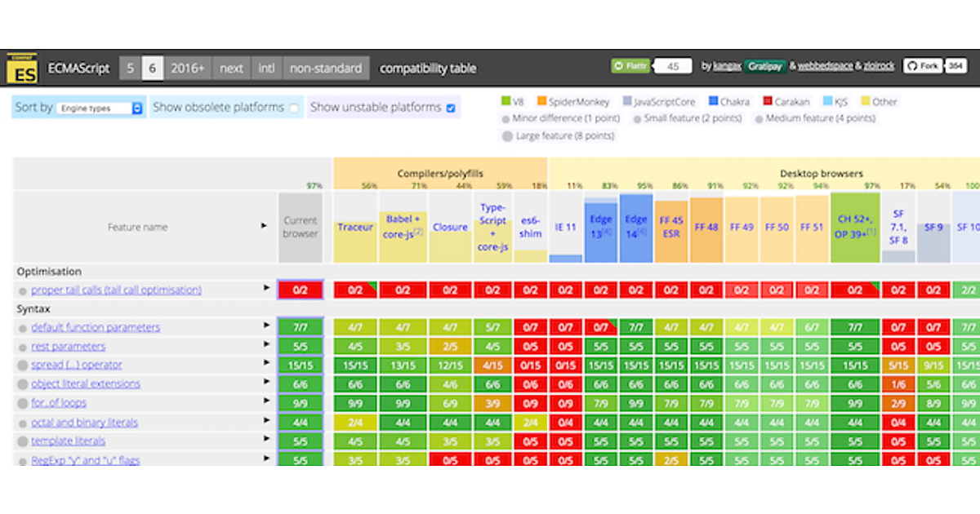Expand the Feature name header arrow
The image size is (980, 514).
coord(264,225)
